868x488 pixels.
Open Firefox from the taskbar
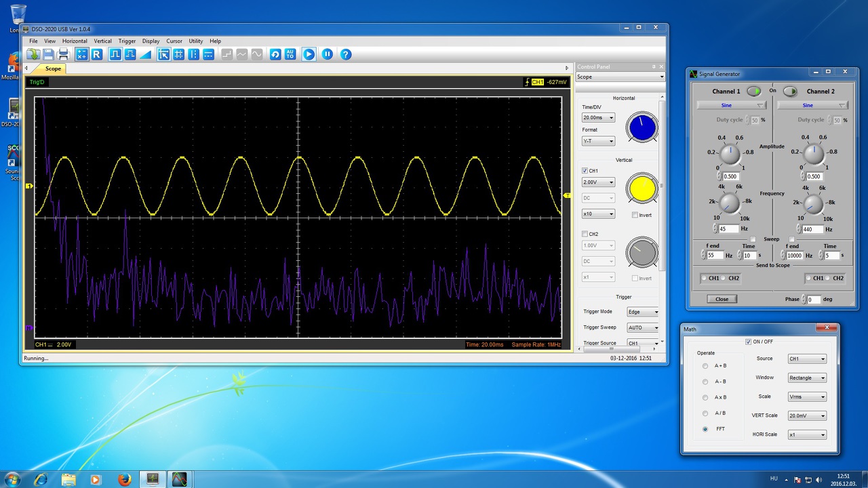(x=124, y=479)
